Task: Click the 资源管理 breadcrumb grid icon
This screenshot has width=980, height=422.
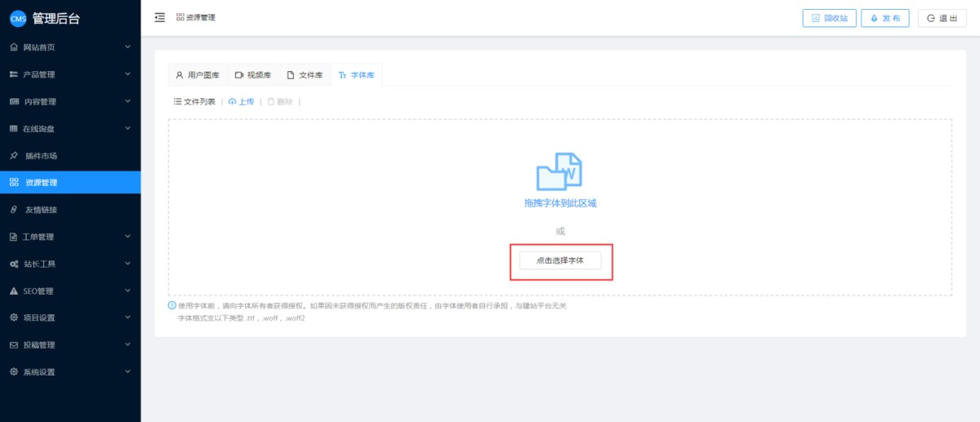Action: click(180, 17)
